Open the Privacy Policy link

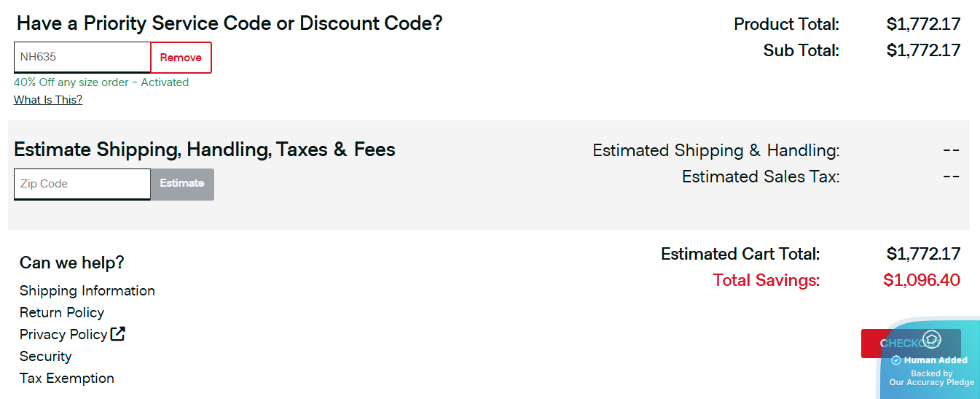click(x=63, y=334)
